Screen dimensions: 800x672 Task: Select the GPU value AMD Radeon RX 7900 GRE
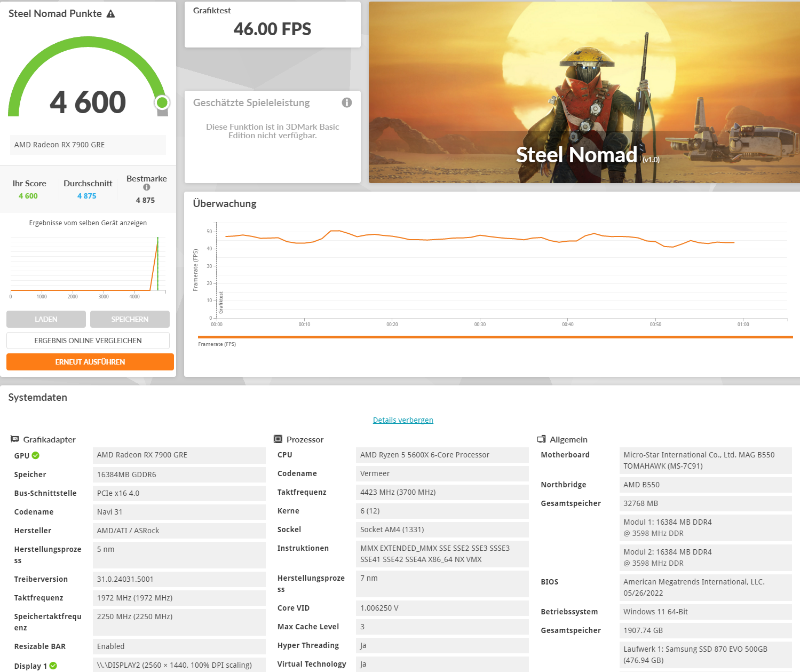click(179, 455)
